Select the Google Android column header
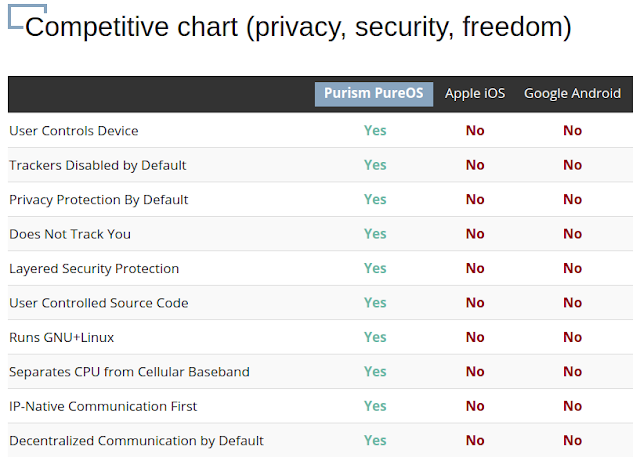This screenshot has width=640, height=468. click(x=572, y=94)
